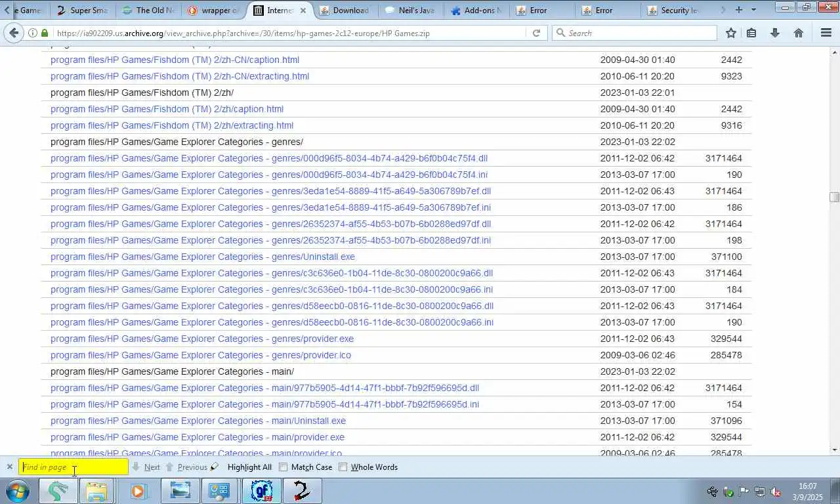Go back using the browser back arrow
This screenshot has height=504, width=840.
tap(14, 33)
